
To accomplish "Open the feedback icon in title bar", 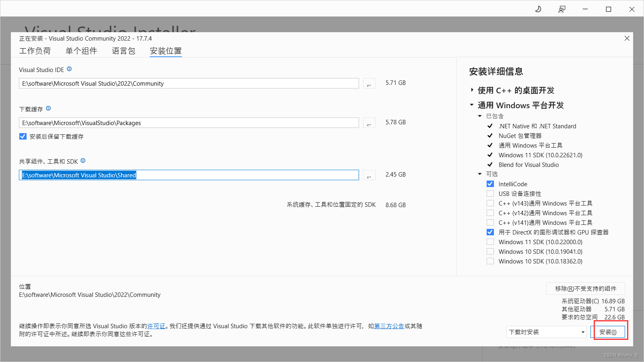I will pyautogui.click(x=562, y=9).
